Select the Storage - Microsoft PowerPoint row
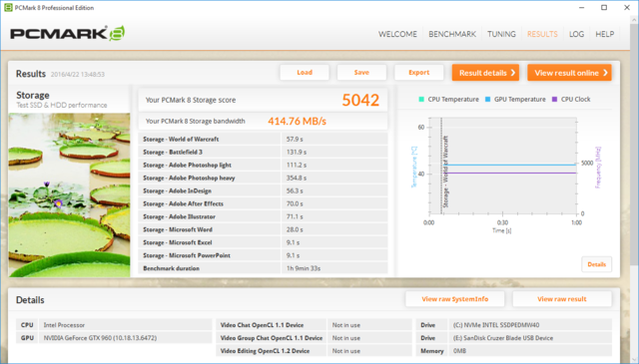Viewport: 639px width, 364px height. [263, 255]
